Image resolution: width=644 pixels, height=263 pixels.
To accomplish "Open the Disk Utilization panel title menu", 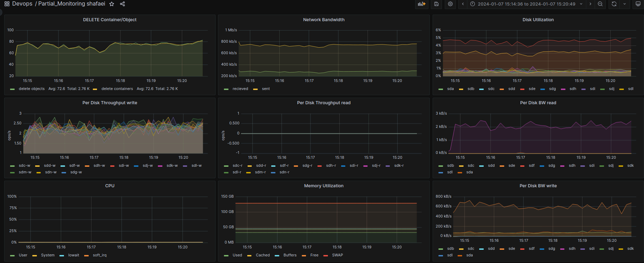I will [538, 20].
